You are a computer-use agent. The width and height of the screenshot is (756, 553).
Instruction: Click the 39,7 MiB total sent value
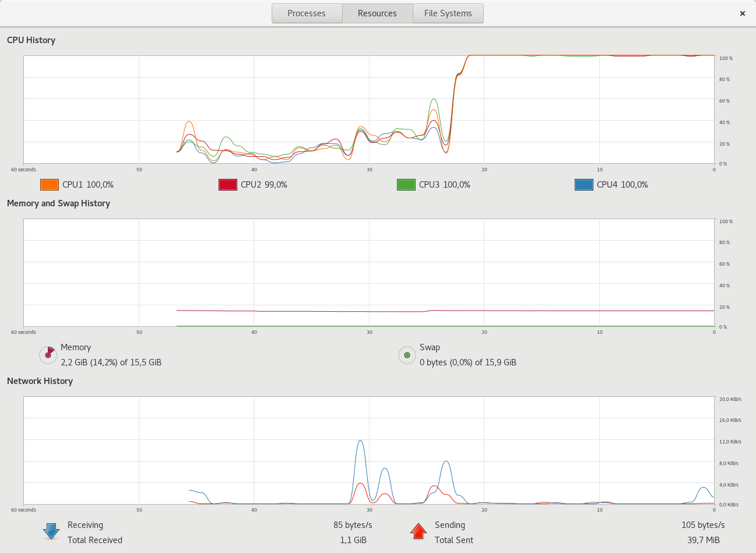click(704, 540)
